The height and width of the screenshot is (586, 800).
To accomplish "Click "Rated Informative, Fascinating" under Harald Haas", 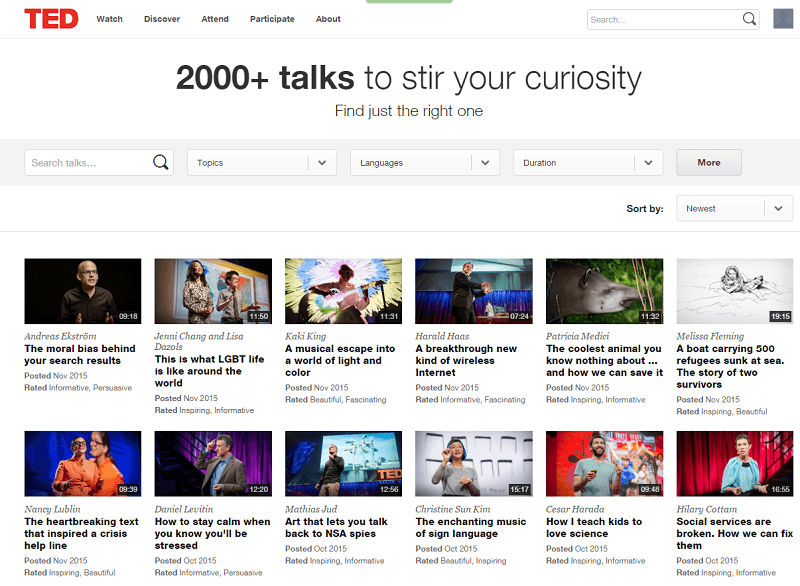I will point(470,399).
